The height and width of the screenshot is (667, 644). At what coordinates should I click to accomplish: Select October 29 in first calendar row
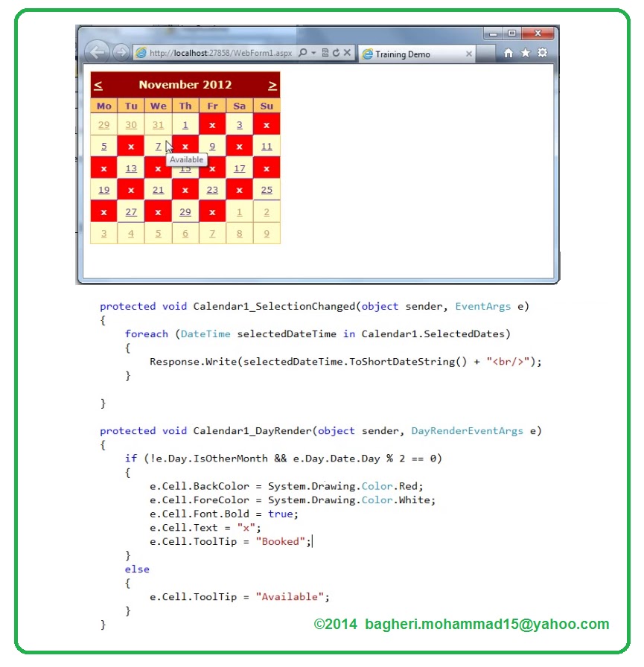tap(103, 124)
